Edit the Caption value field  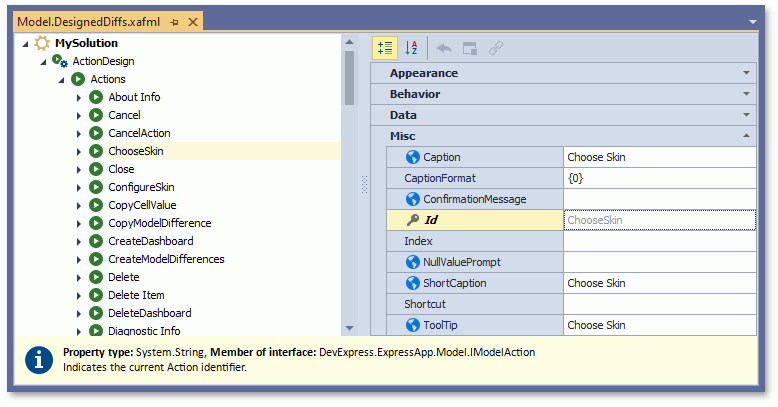659,157
